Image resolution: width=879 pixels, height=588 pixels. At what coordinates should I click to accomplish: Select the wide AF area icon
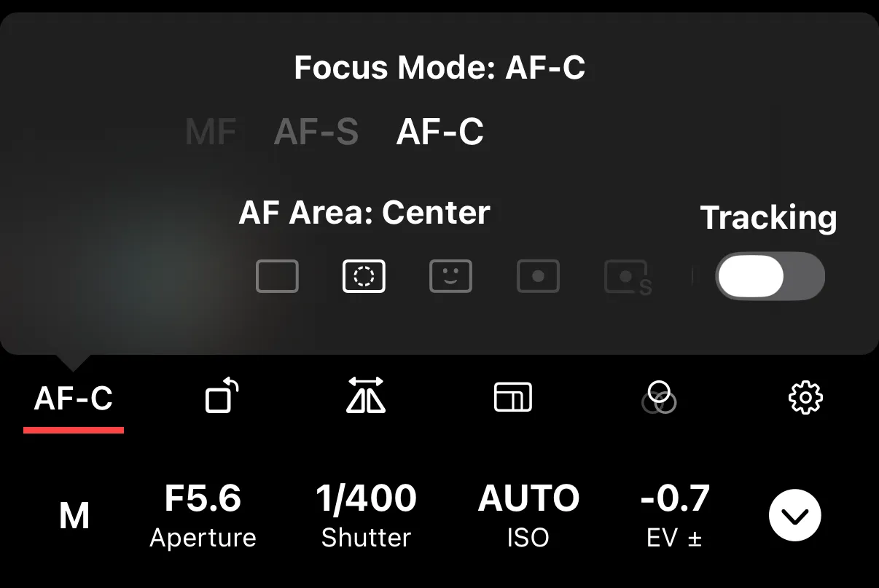pos(277,276)
